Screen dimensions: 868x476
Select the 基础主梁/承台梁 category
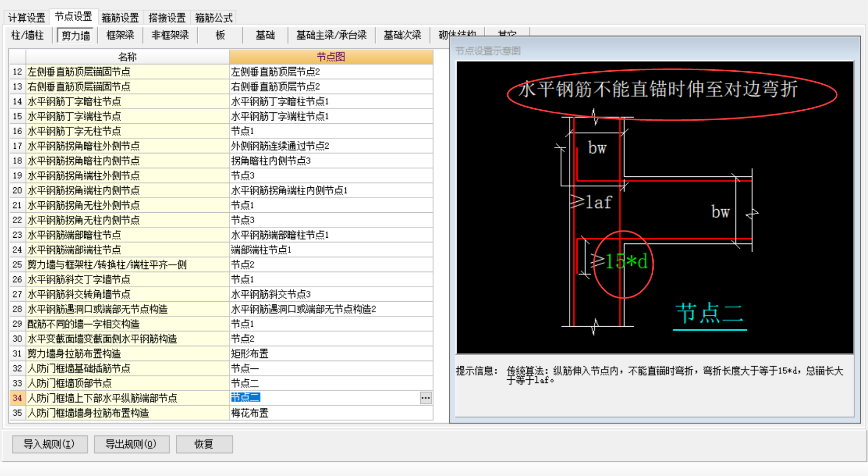331,35
